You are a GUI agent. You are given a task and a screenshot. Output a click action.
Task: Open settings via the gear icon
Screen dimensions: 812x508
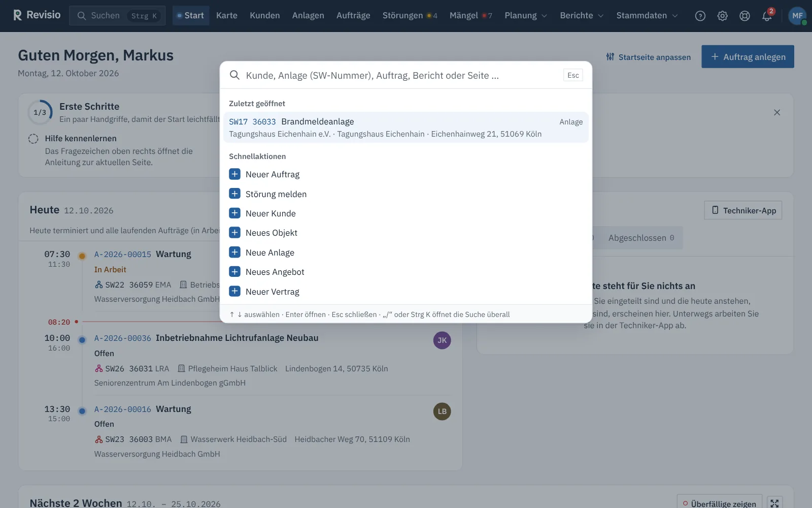point(723,16)
